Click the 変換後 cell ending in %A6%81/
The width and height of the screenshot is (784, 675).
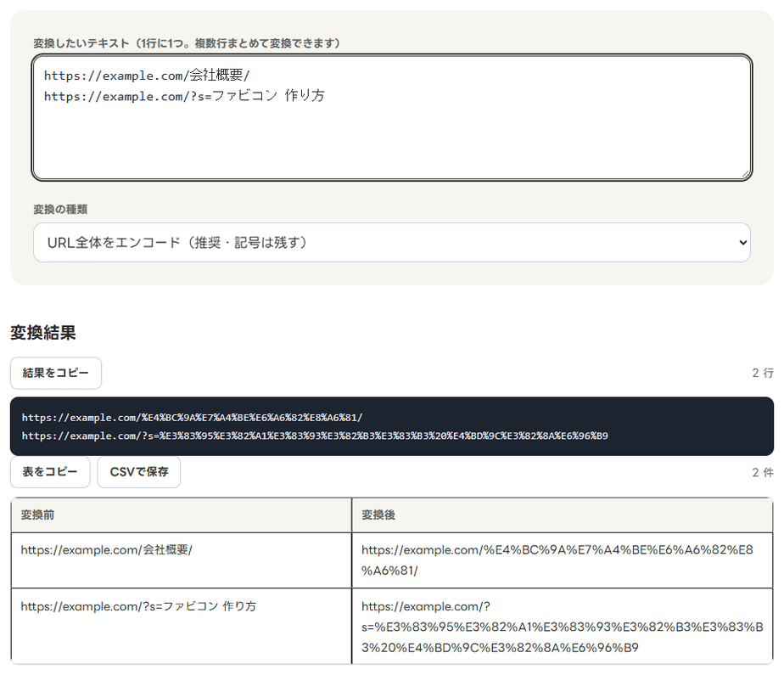click(562, 560)
